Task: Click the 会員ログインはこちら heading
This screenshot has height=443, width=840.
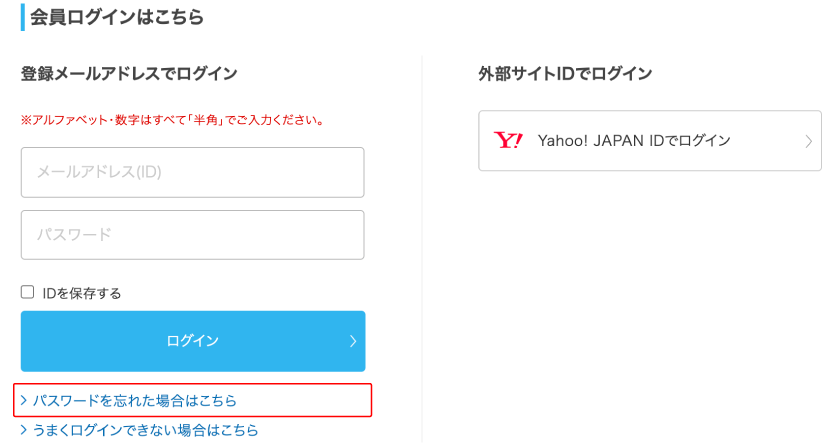Action: point(117,17)
